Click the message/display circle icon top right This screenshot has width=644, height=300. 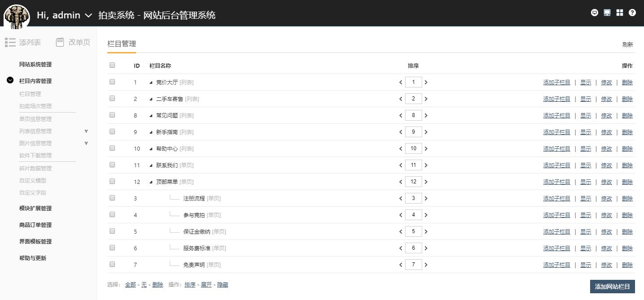(594, 13)
